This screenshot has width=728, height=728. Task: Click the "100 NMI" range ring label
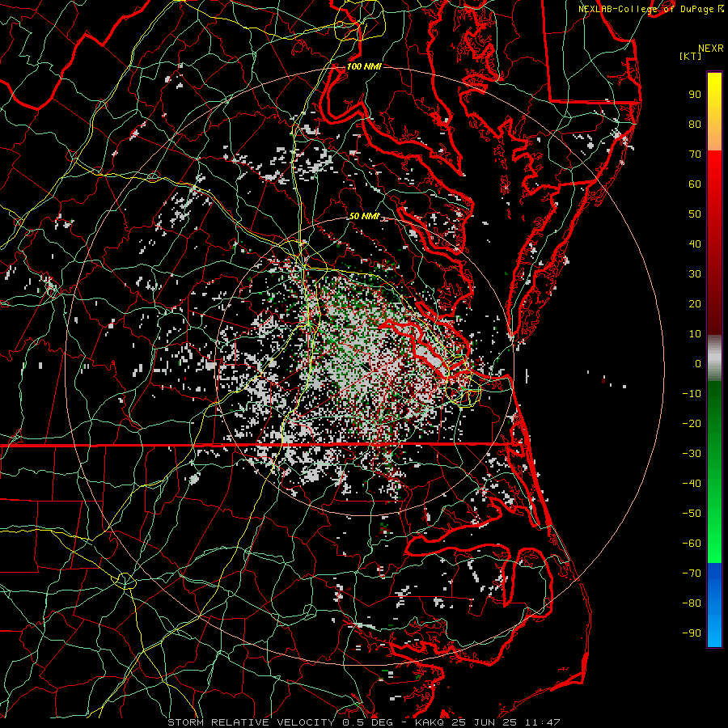click(x=364, y=66)
